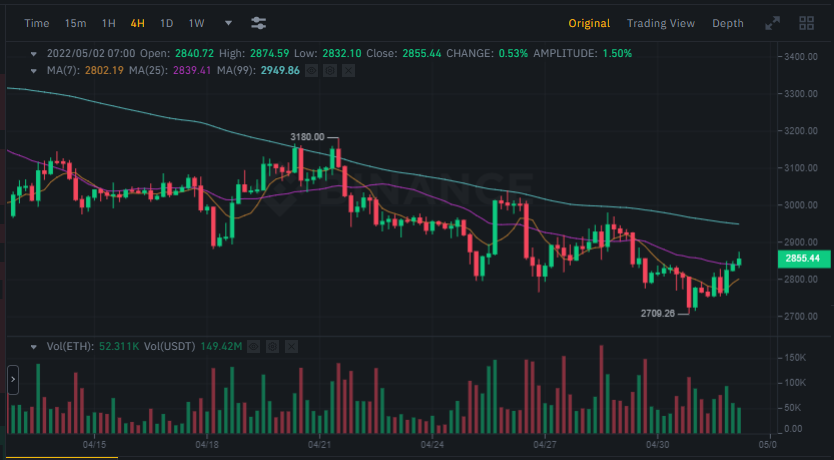834x460 pixels.
Task: Hide the MA indicator lines
Action: 311,70
